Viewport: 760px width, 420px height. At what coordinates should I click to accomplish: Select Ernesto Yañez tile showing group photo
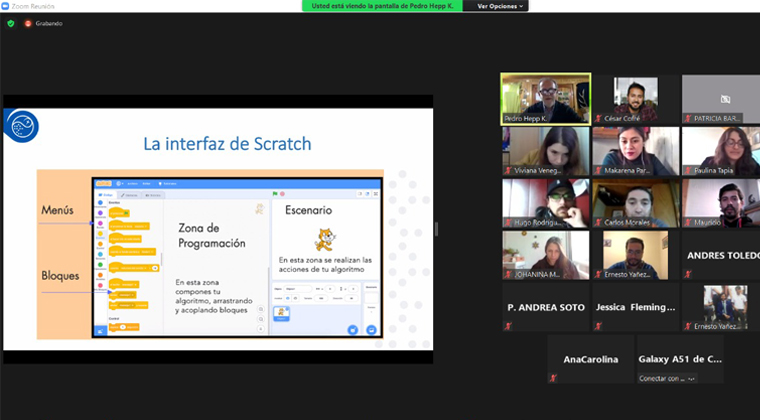click(721, 307)
